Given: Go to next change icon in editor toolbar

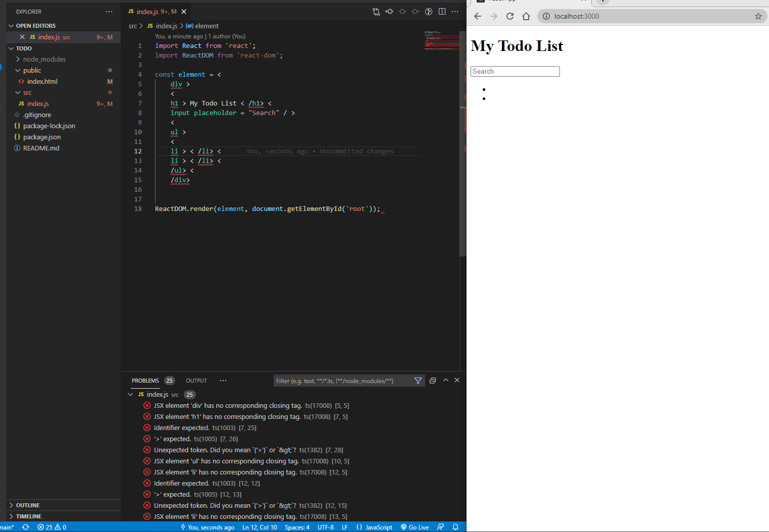Looking at the screenshot, I should pyautogui.click(x=416, y=12).
